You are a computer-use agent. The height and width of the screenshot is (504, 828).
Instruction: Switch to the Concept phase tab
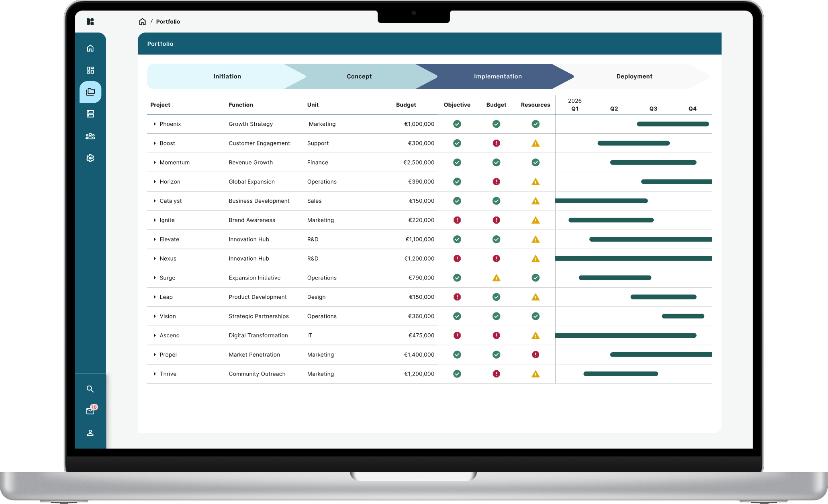359,76
